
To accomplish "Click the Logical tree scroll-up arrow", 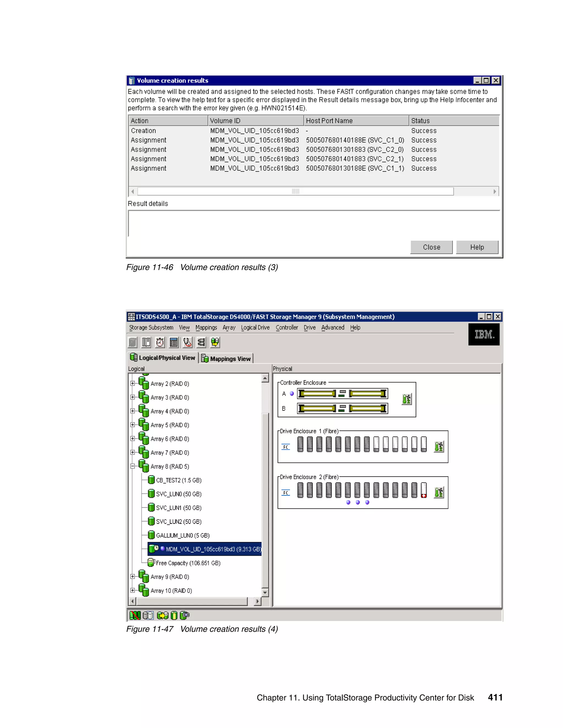I will point(265,378).
